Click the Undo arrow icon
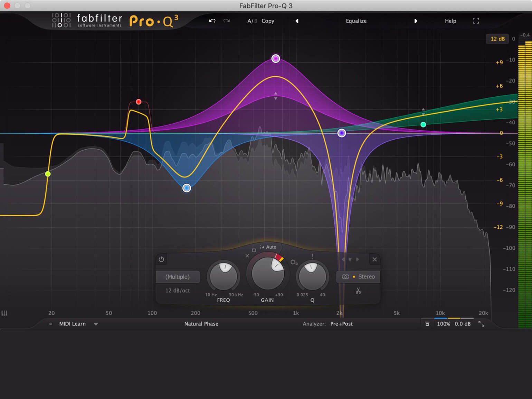Screen dimensions: 532x399 click(x=212, y=21)
